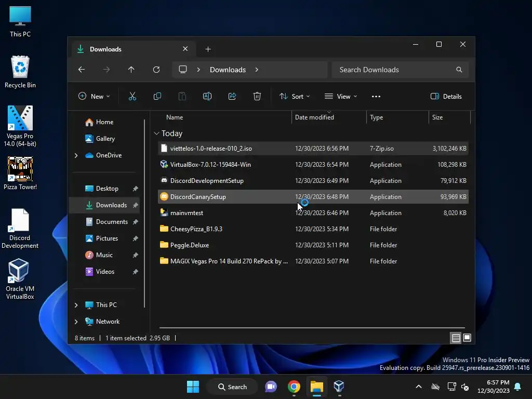Go back with the left arrow button
Screen dimensions: 532x399
point(82,70)
